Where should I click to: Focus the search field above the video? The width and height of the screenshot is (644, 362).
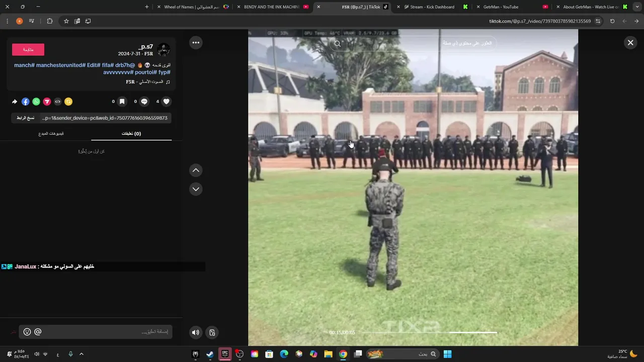pos(413,44)
